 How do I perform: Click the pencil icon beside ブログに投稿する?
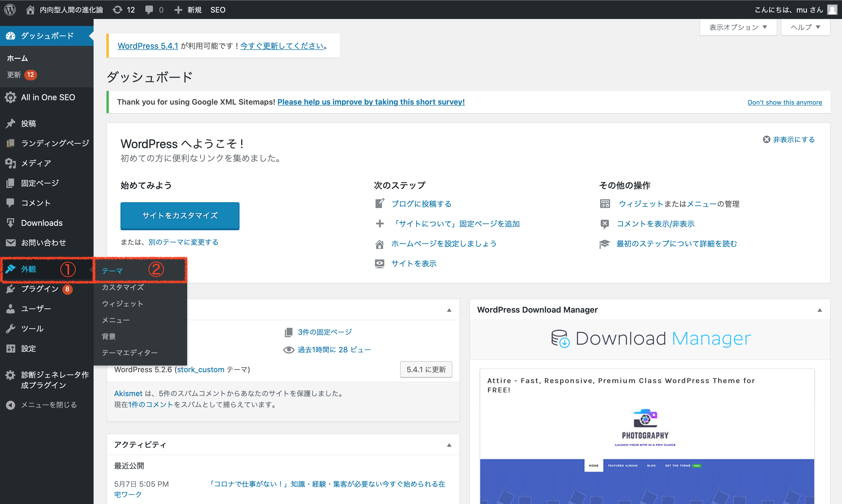click(x=380, y=203)
